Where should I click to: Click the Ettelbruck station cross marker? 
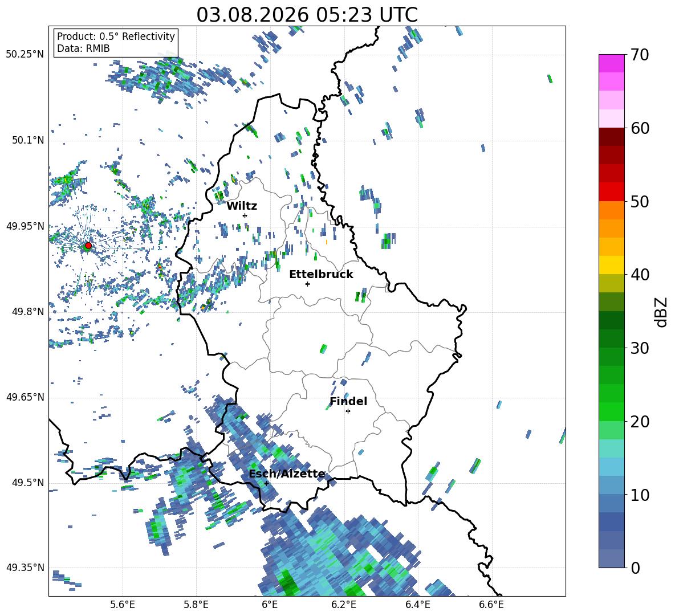click(x=307, y=284)
